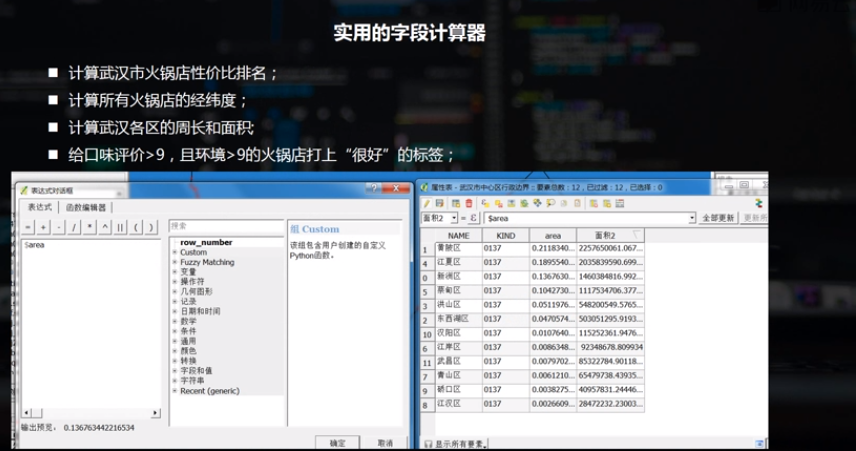Click the 确定 button in the expression dialog
Screen dimensions: 856x451
tap(337, 443)
